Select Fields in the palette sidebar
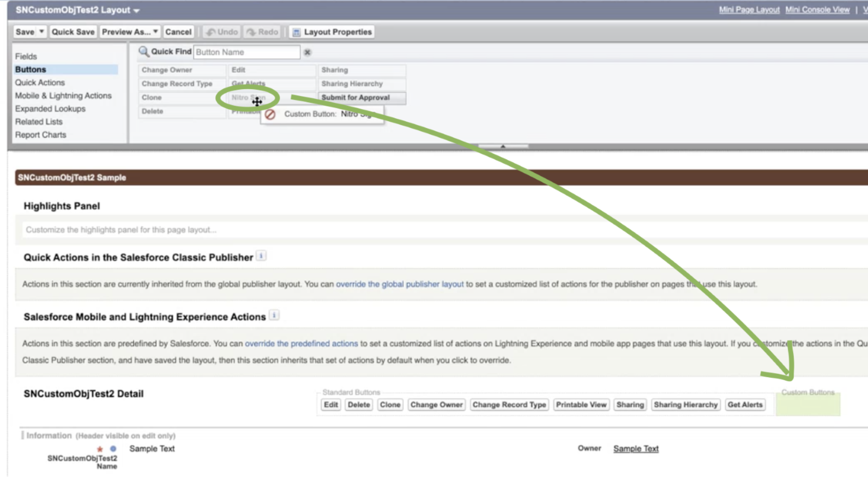 click(x=26, y=56)
